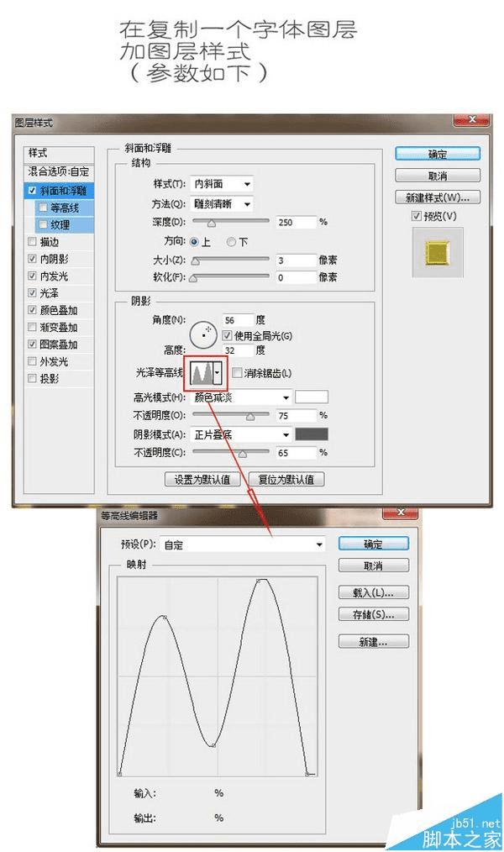Click the gray shadow color swatch
This screenshot has width=504, height=852.
[312, 434]
